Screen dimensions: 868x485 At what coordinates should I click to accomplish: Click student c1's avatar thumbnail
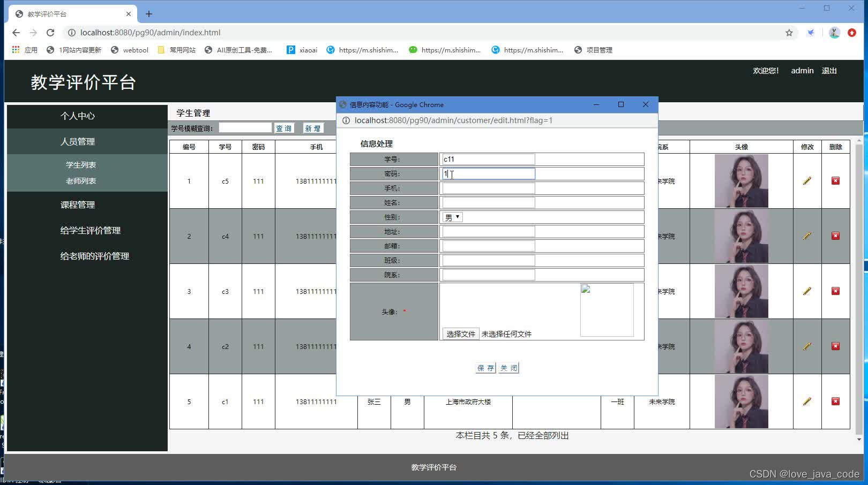[x=742, y=401]
